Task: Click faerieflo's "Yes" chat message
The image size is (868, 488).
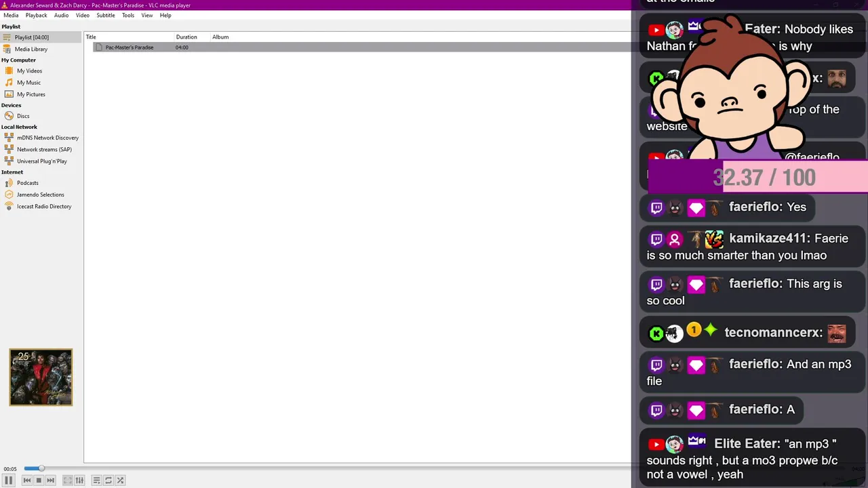Action: [728, 207]
